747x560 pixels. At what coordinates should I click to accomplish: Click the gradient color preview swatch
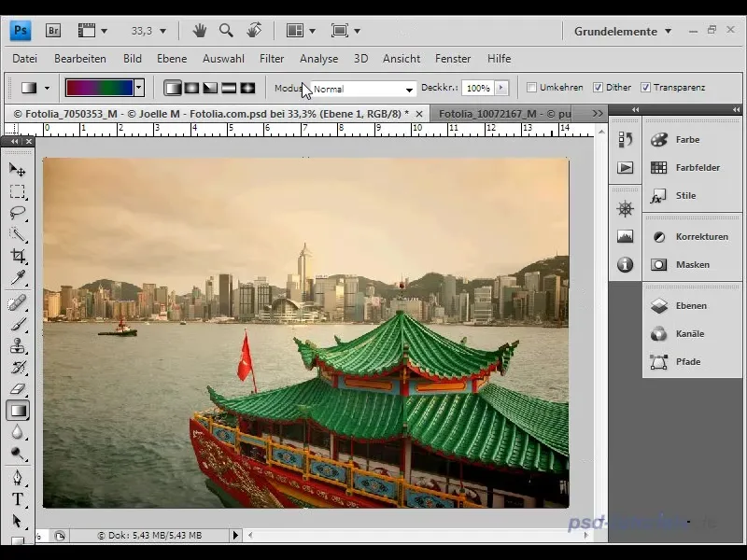[100, 88]
